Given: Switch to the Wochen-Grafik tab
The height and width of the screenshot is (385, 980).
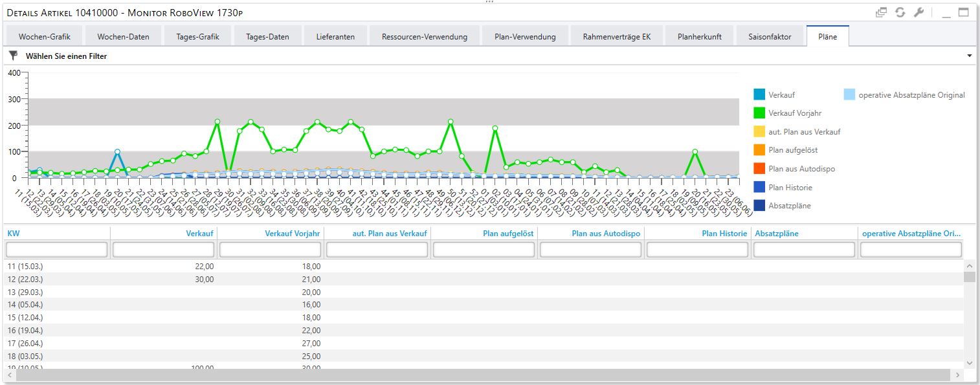Looking at the screenshot, I should pyautogui.click(x=44, y=37).
